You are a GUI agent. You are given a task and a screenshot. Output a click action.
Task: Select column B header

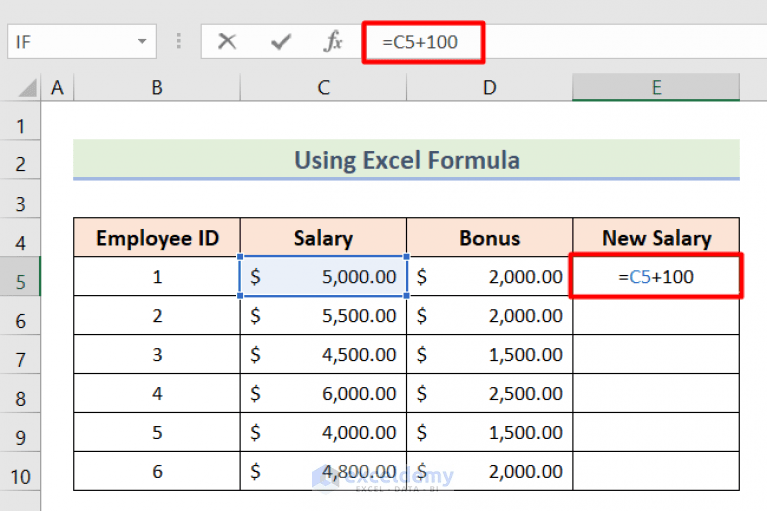(157, 88)
